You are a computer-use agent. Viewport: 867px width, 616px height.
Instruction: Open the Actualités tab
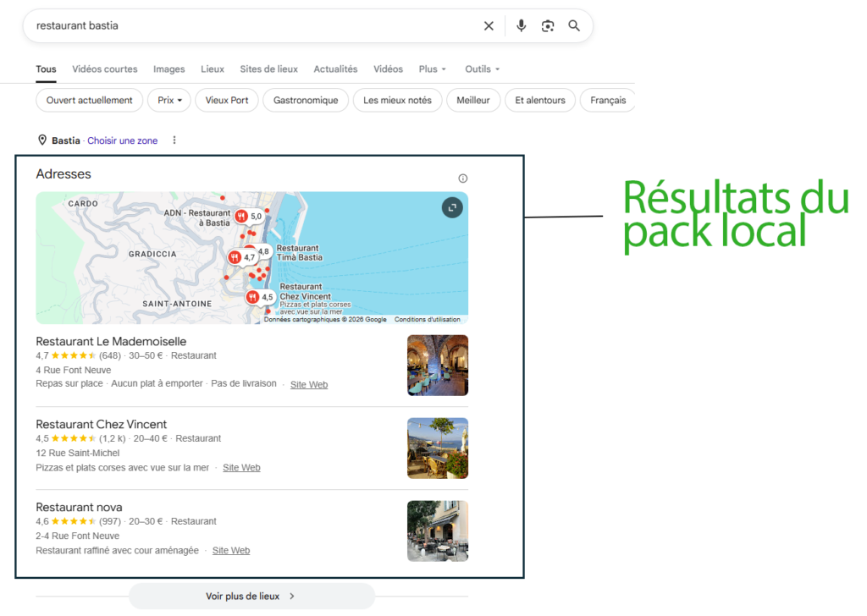tap(335, 69)
